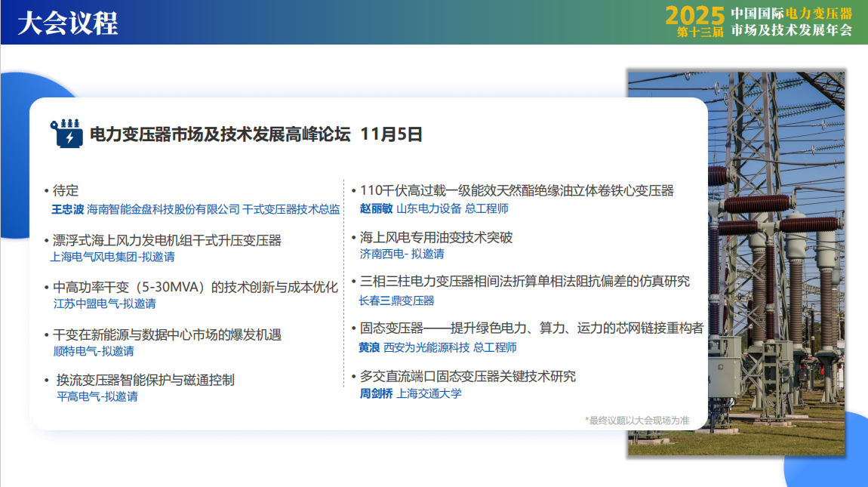Select topic '换流变压器智能保护与磁通控制'
This screenshot has height=487, width=868.
tap(145, 380)
